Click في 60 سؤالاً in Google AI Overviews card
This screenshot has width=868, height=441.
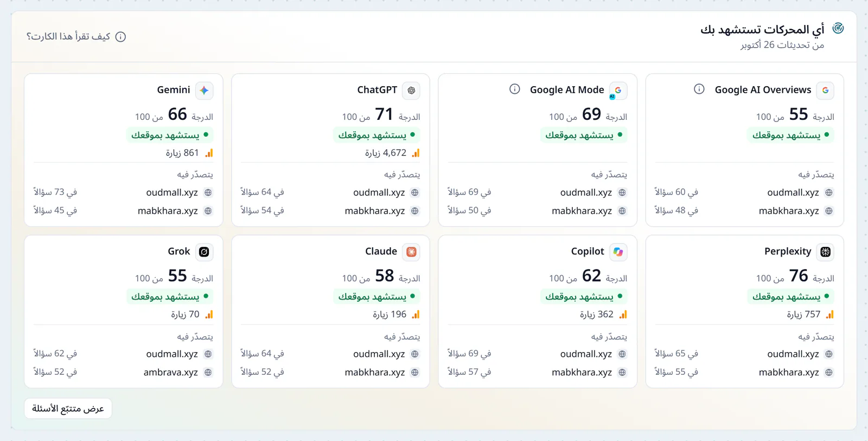tap(676, 192)
